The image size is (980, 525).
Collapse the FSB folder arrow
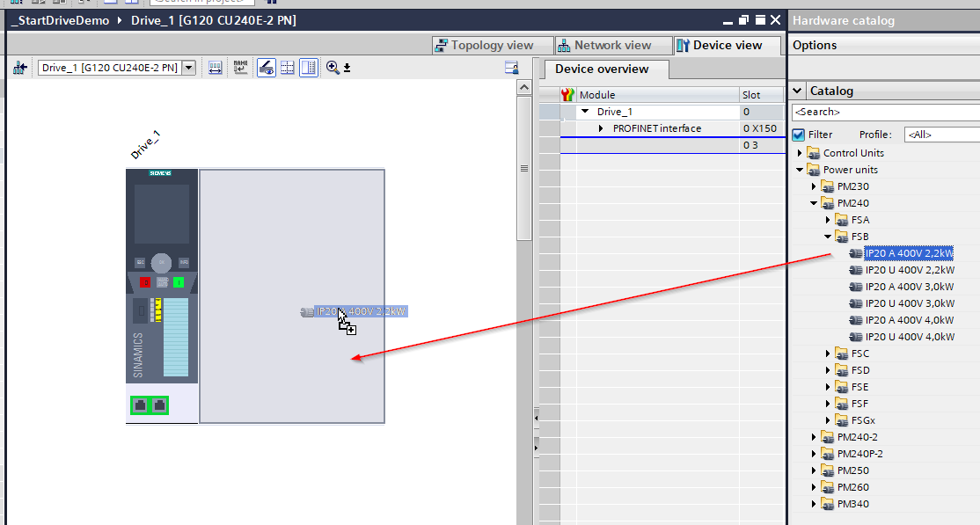pyautogui.click(x=828, y=237)
